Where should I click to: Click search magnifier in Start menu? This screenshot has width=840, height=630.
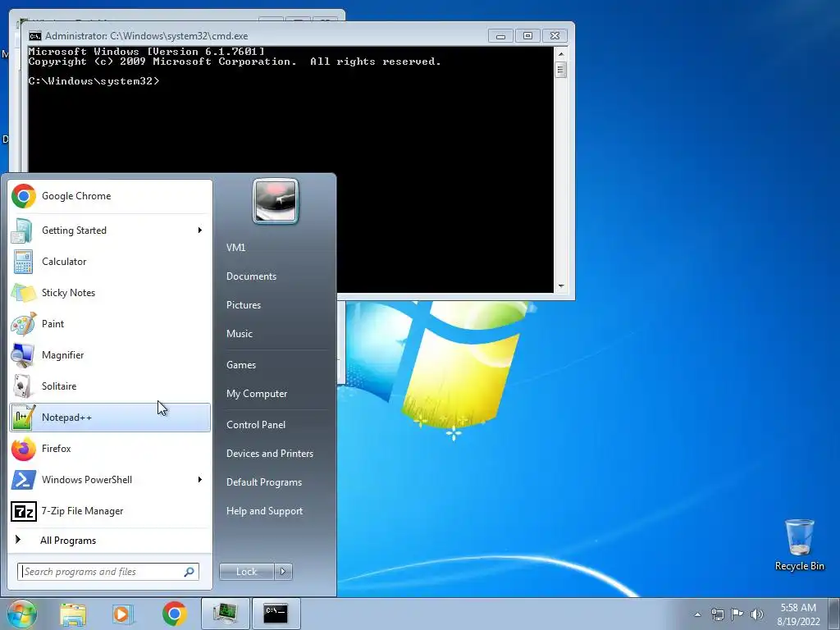point(189,572)
